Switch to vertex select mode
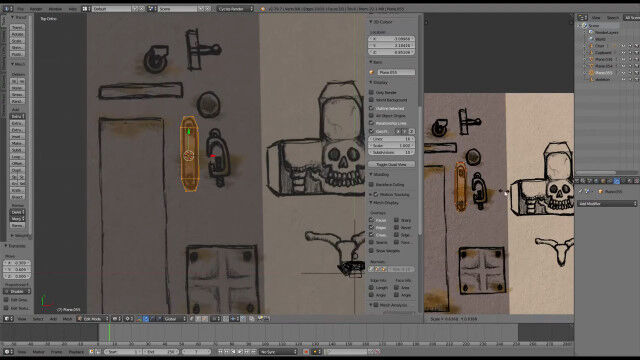This screenshot has height=360, width=640. [192, 319]
